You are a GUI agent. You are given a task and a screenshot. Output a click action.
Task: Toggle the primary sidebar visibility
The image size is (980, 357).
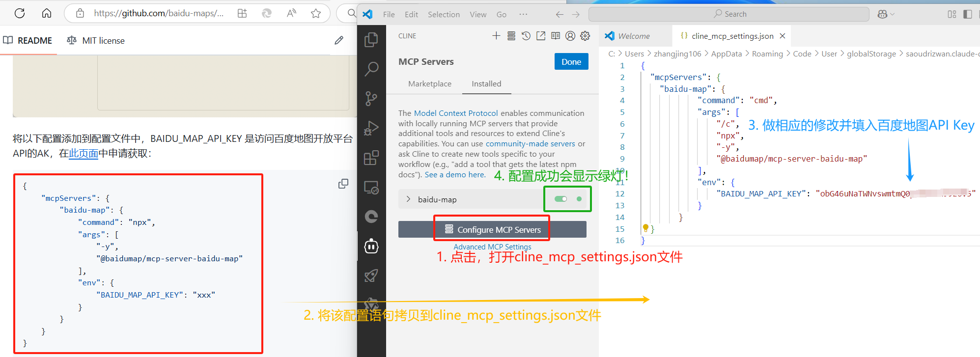click(x=968, y=14)
